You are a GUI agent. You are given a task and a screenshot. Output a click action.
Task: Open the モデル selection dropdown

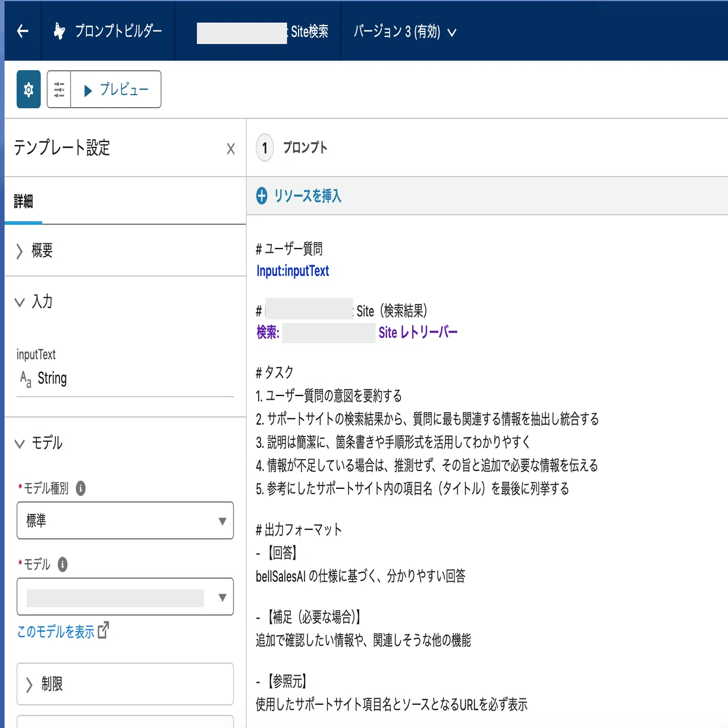click(x=125, y=597)
